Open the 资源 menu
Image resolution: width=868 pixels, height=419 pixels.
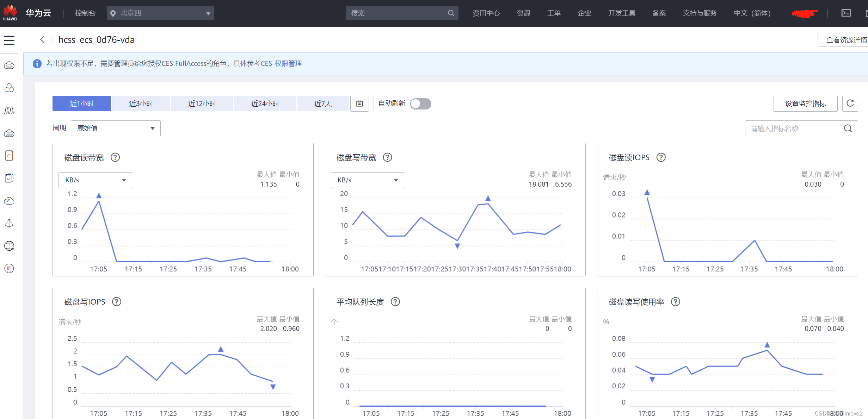pos(523,13)
